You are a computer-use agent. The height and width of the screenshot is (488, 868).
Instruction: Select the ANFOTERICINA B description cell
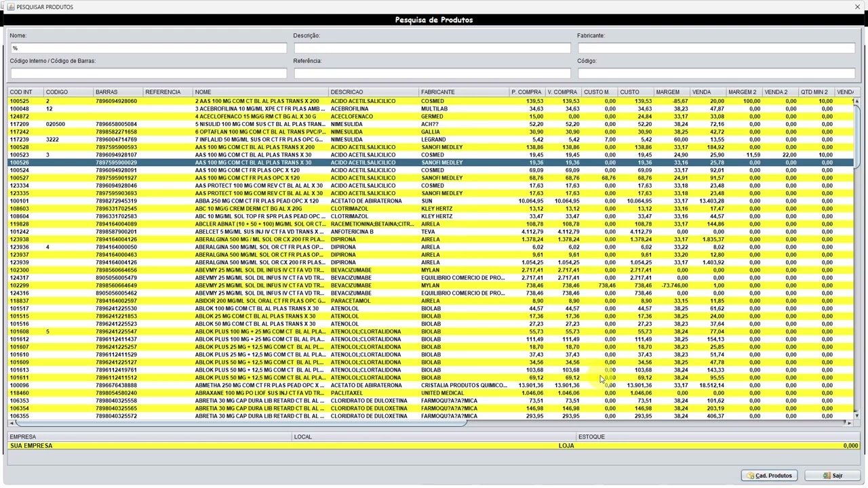(374, 232)
